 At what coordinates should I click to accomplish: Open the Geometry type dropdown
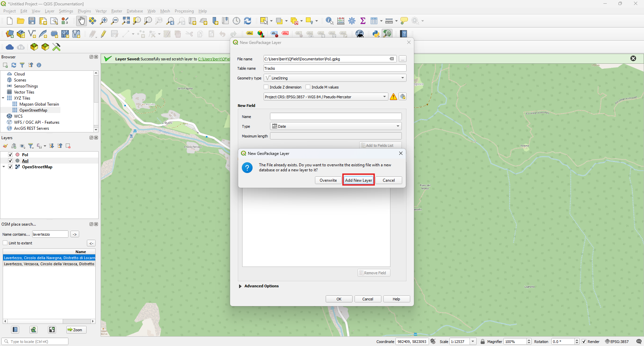coord(335,78)
